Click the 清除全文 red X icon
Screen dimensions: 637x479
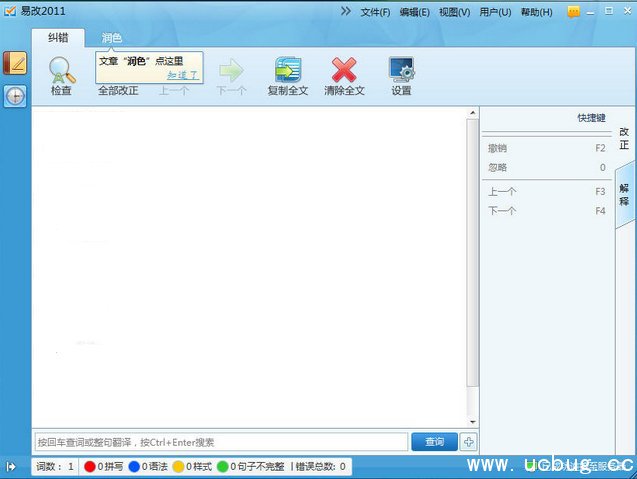[x=344, y=70]
